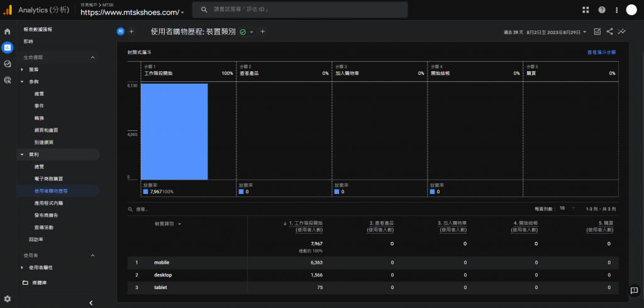Click the 2. 查看產品 column header
This screenshot has width=644, height=308.
pos(380,227)
